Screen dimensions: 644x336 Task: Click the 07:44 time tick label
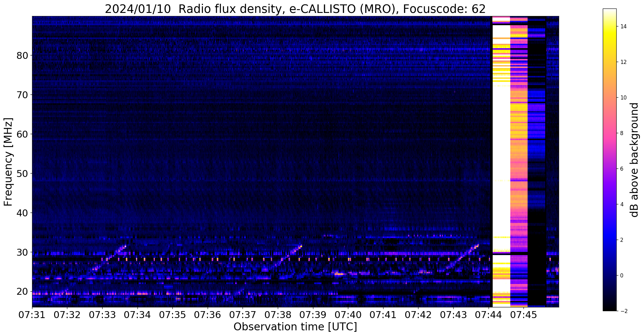[x=488, y=315]
